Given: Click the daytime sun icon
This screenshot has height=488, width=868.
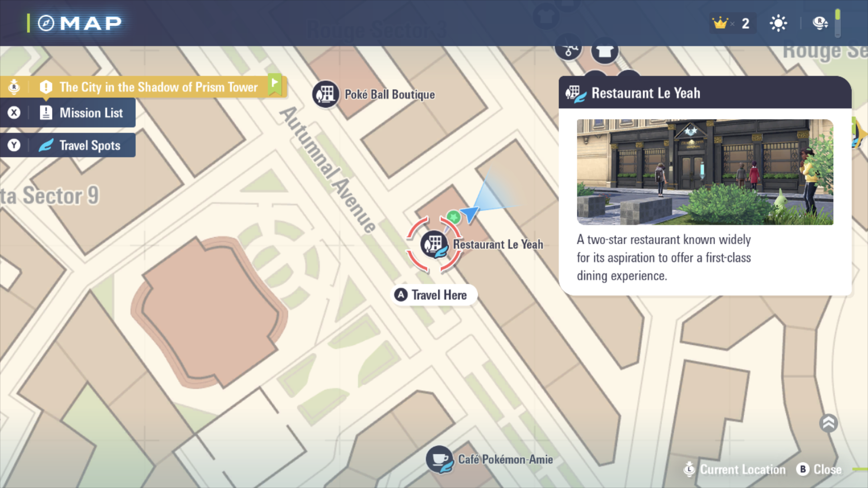Looking at the screenshot, I should [778, 23].
